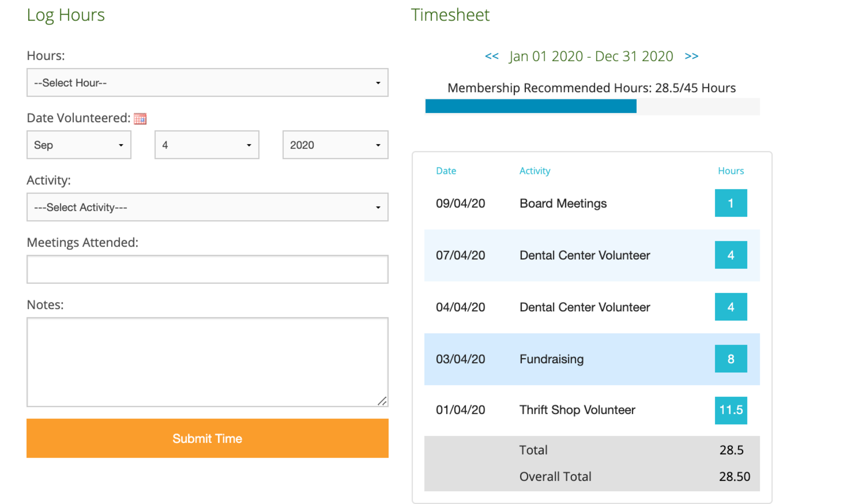Click the 11.5 hours Thrift Shop badge
843x504 pixels.
730,410
